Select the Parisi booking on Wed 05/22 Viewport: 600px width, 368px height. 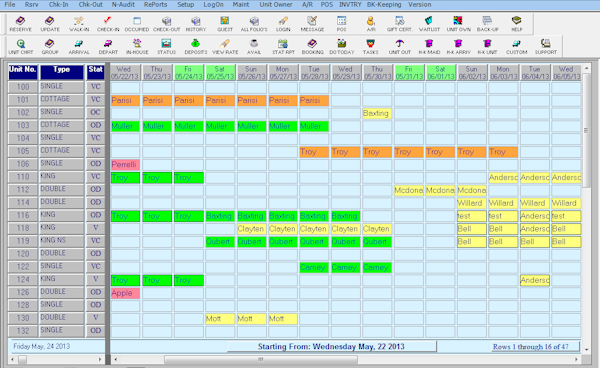tap(125, 101)
